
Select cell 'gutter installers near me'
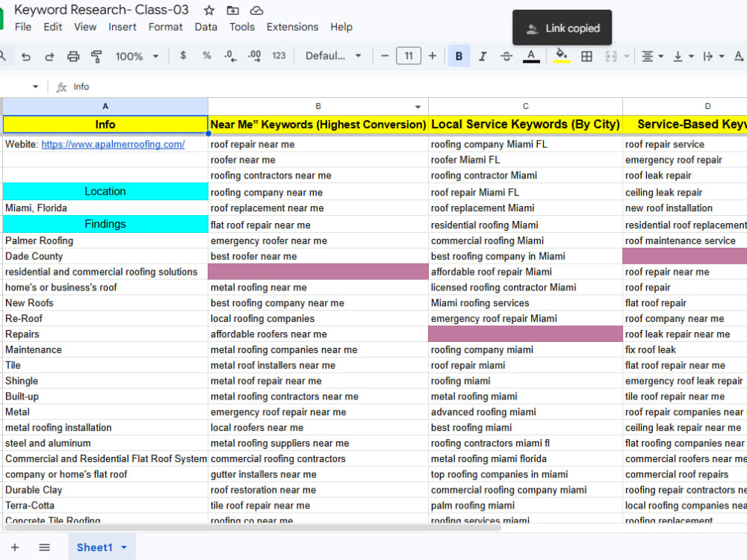point(317,474)
